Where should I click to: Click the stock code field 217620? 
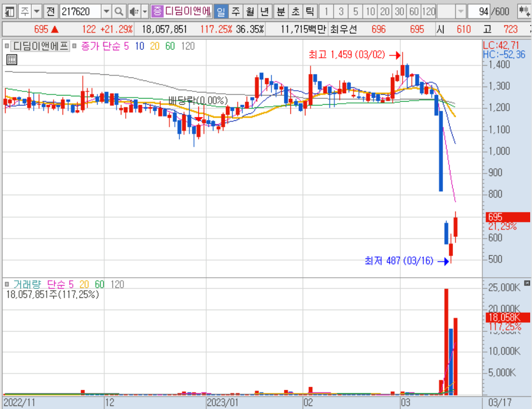coord(80,12)
